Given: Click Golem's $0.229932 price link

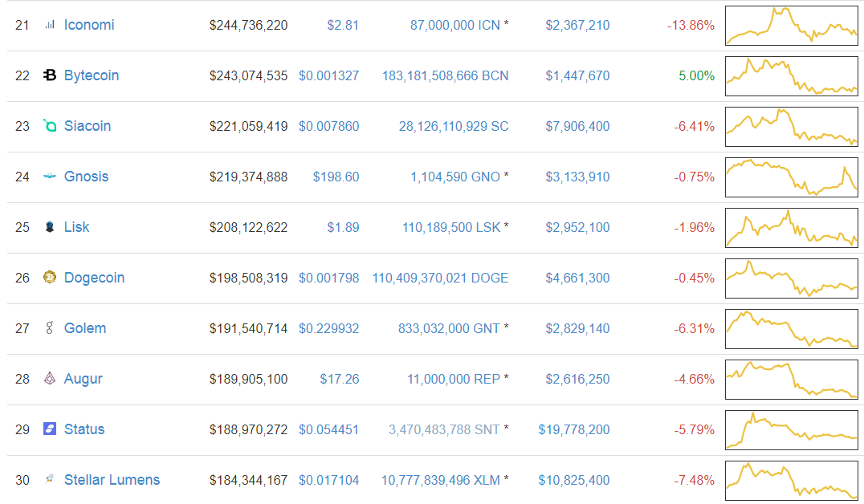Looking at the screenshot, I should tap(329, 328).
